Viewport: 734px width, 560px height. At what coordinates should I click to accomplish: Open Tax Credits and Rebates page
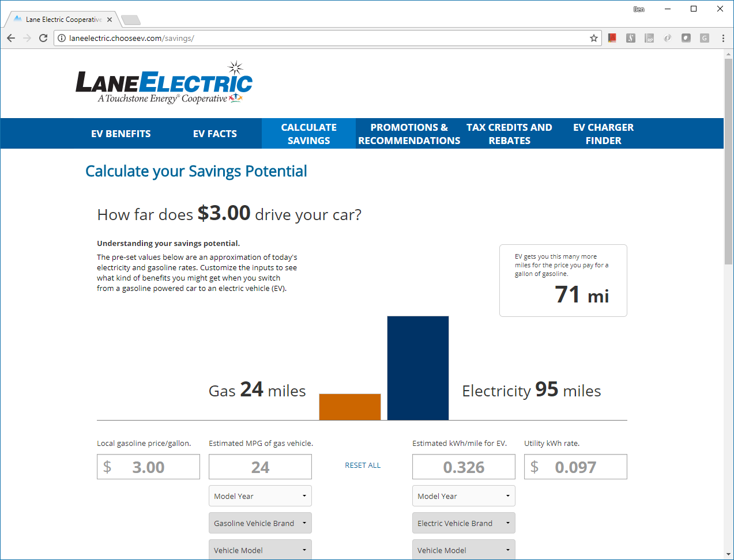coord(509,134)
